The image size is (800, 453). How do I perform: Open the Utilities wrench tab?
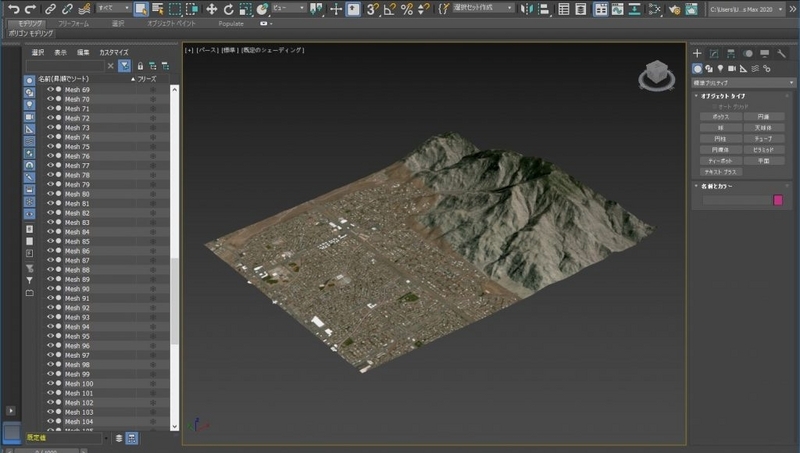point(780,53)
